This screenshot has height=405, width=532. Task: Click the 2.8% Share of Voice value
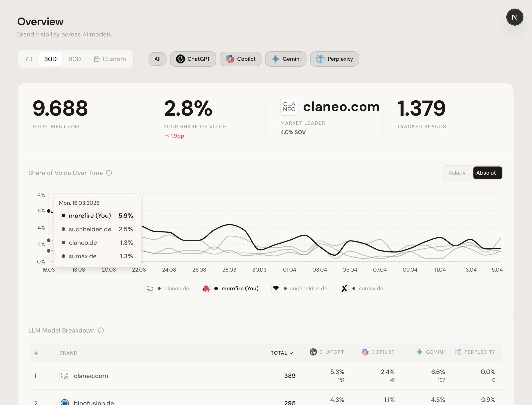188,108
